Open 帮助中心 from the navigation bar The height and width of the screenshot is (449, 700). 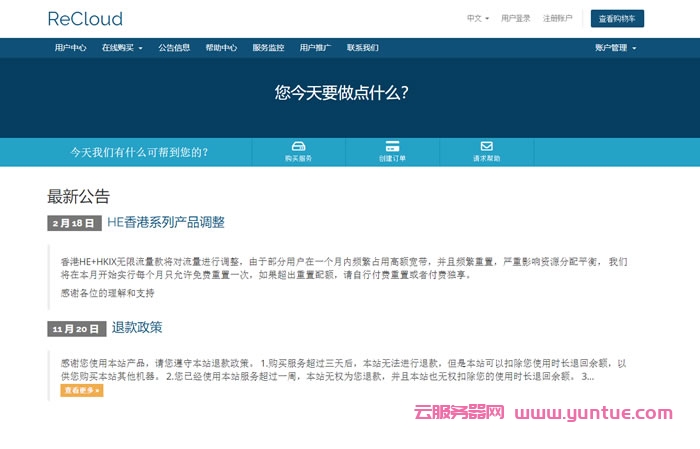tap(221, 47)
